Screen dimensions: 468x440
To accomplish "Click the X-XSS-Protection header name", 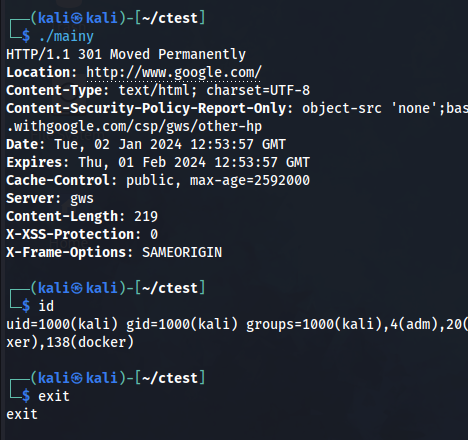I will tap(70, 234).
